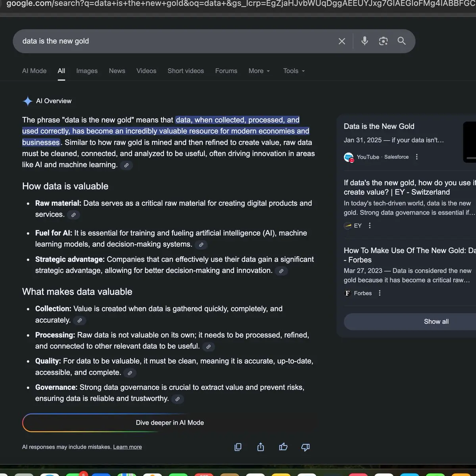Click the EY source favicon
This screenshot has width=476, height=476.
click(348, 226)
